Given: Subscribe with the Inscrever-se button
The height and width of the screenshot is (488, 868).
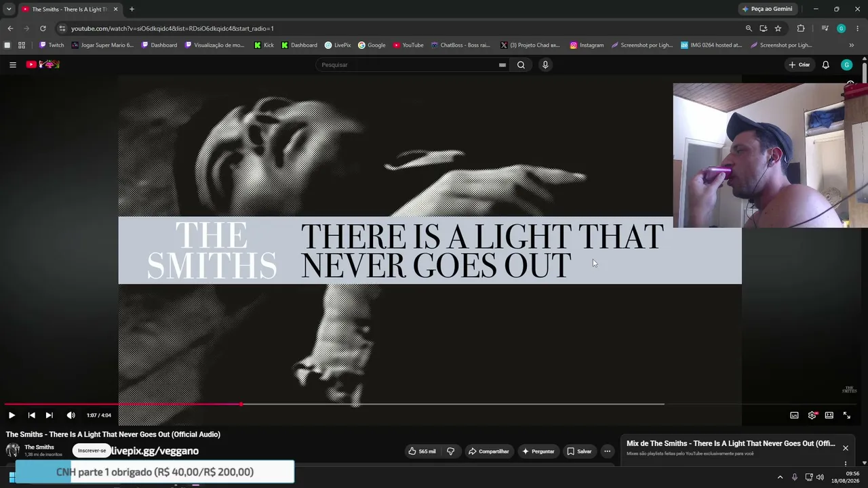Looking at the screenshot, I should (92, 451).
